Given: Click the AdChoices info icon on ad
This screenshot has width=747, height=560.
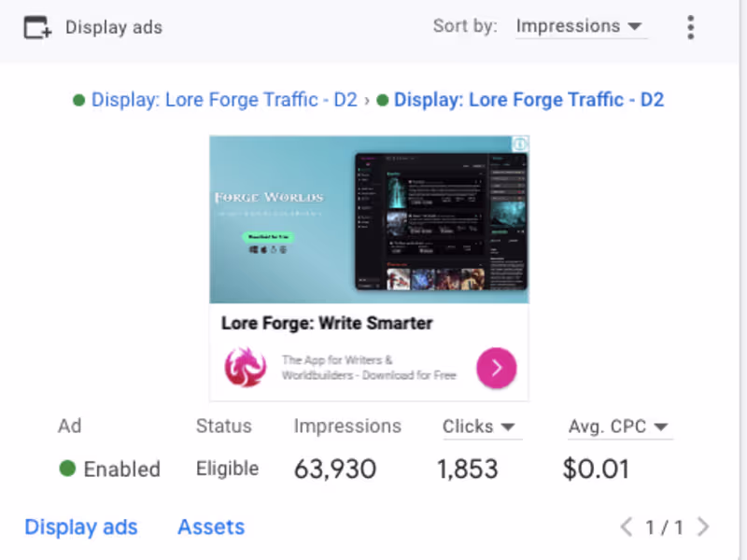Looking at the screenshot, I should [x=520, y=144].
